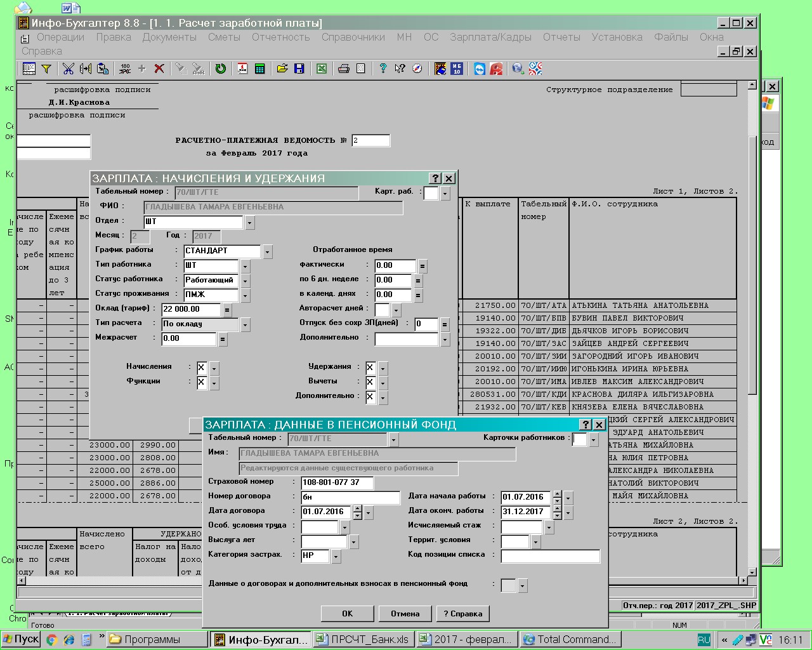The height and width of the screenshot is (650, 812).
Task: Click the open folder icon
Action: (282, 69)
